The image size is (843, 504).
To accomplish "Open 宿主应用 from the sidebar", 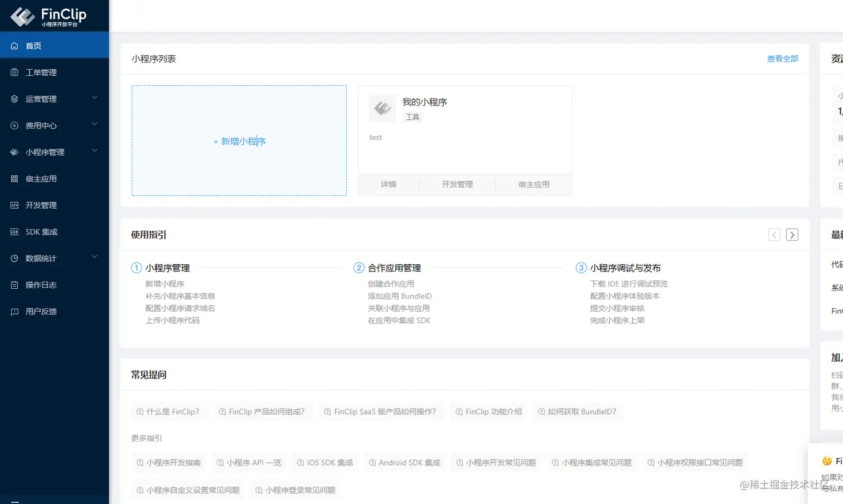I will (x=55, y=179).
